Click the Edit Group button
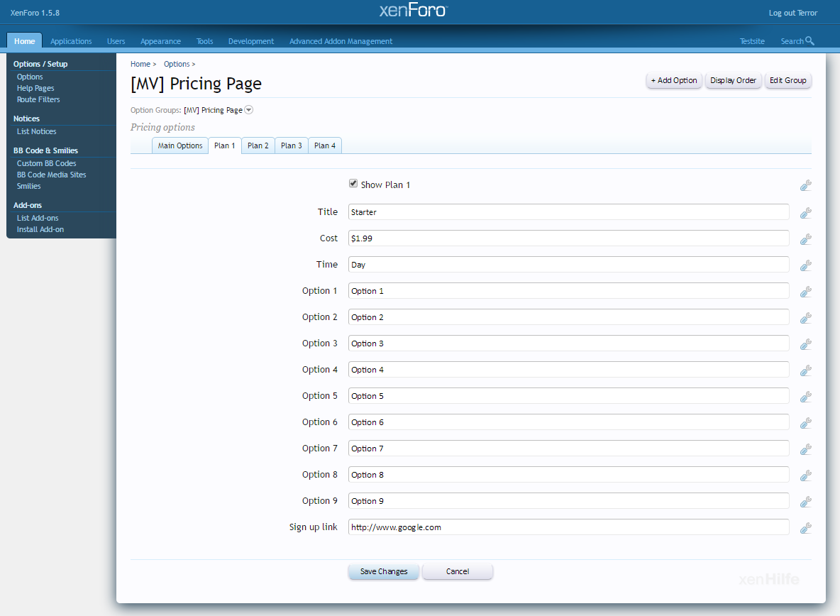 coord(788,80)
